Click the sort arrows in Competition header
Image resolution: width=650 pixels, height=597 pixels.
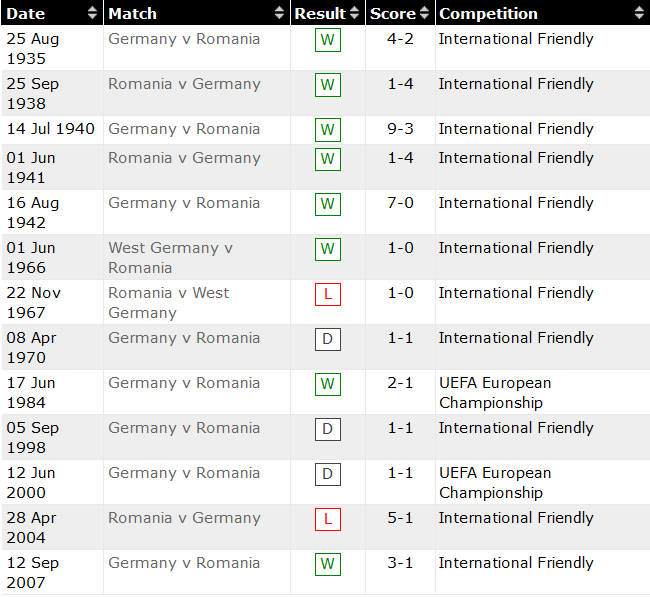point(639,13)
